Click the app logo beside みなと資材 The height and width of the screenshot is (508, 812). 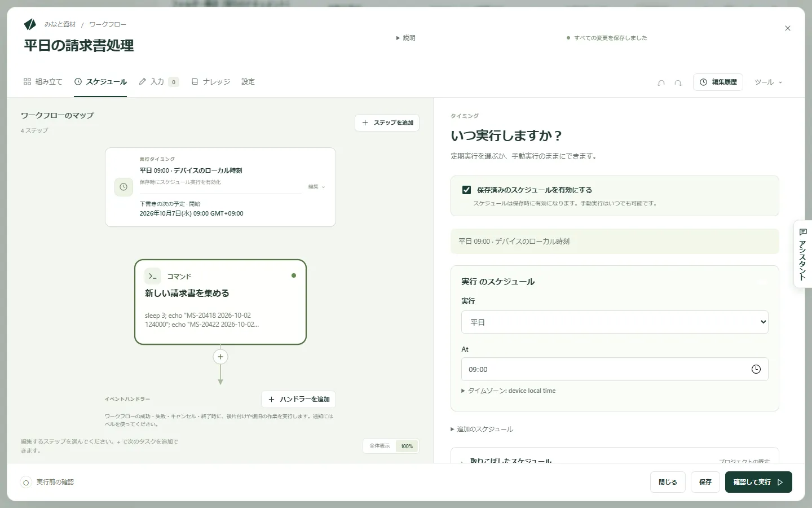pos(30,24)
